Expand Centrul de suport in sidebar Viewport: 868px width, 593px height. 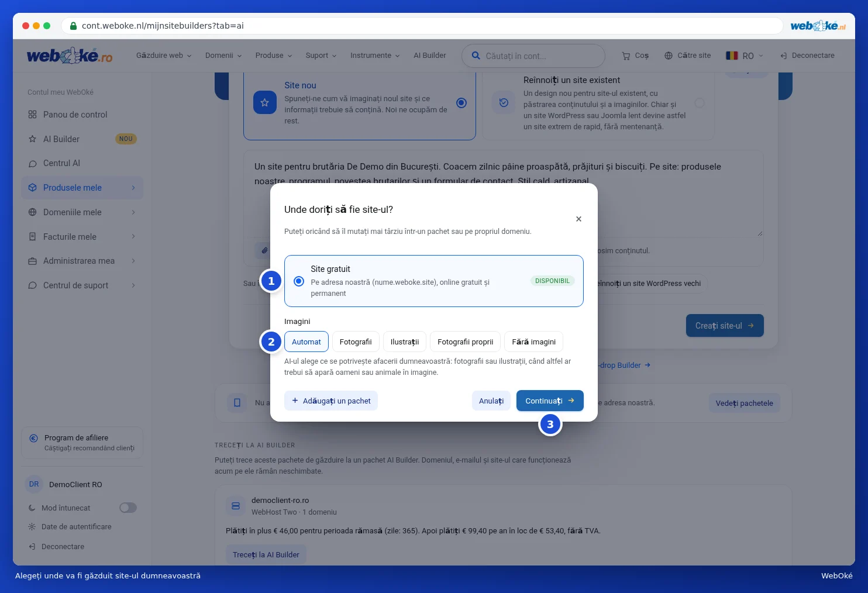(82, 285)
